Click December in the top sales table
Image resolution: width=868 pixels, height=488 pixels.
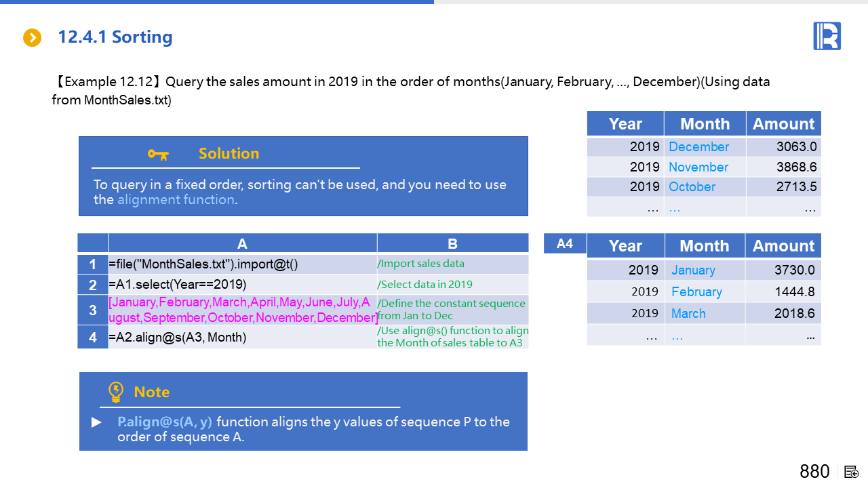pos(698,147)
